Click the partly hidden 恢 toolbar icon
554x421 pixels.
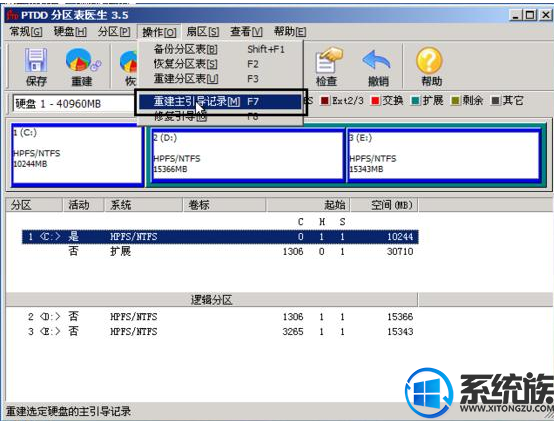click(x=129, y=67)
